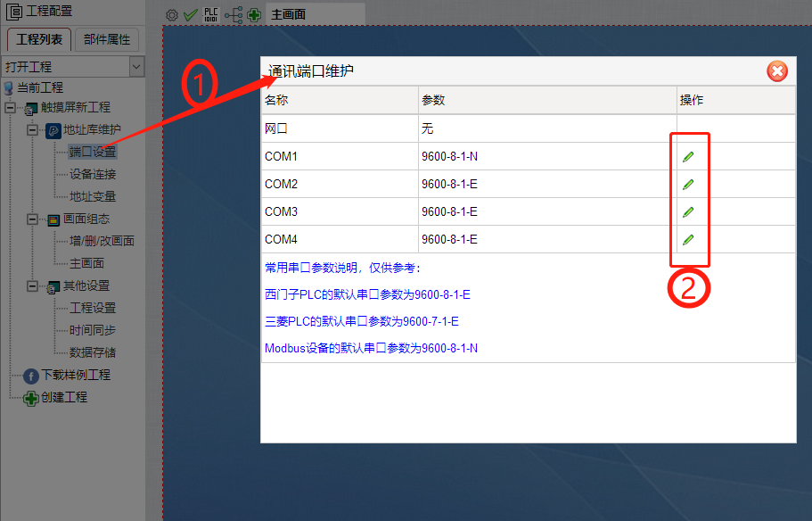The width and height of the screenshot is (812, 521).
Task: Switch to the 部件属性 tab
Action: point(107,39)
